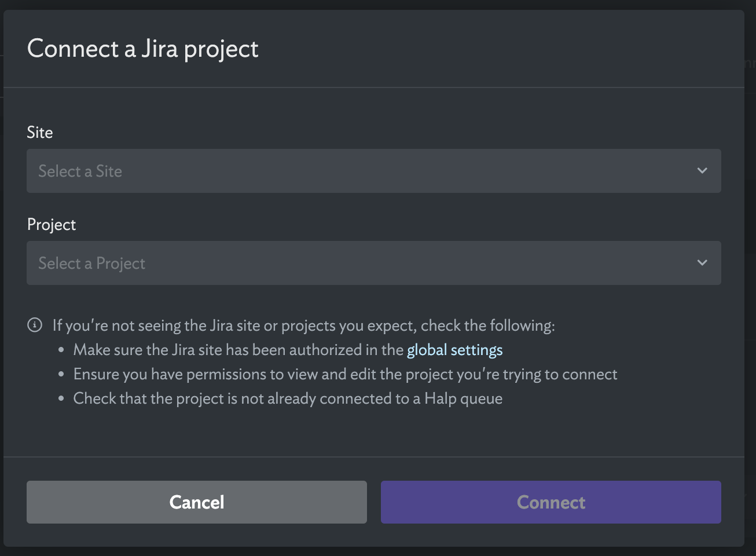The height and width of the screenshot is (556, 756).
Task: Open the Select a Project dropdown
Action: [x=373, y=263]
